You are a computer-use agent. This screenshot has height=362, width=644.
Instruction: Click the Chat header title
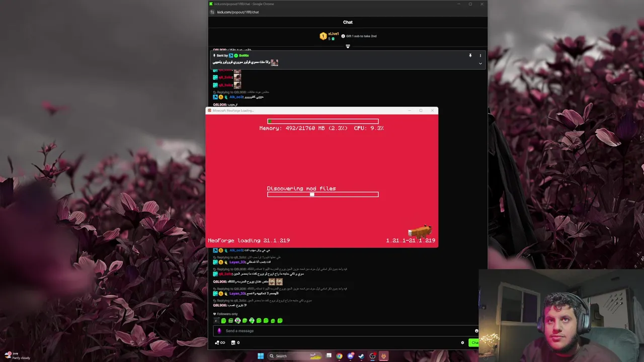point(348,22)
